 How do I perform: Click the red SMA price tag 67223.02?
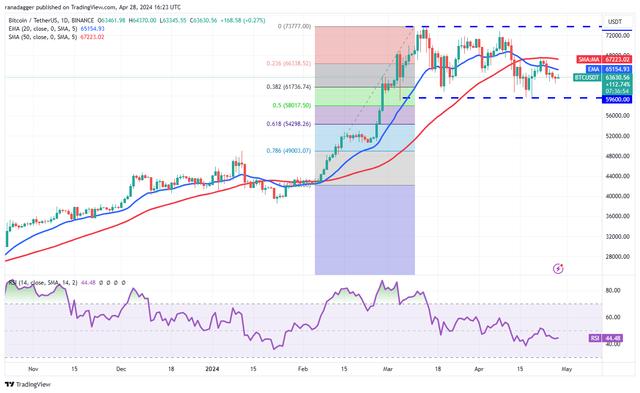[x=604, y=60]
